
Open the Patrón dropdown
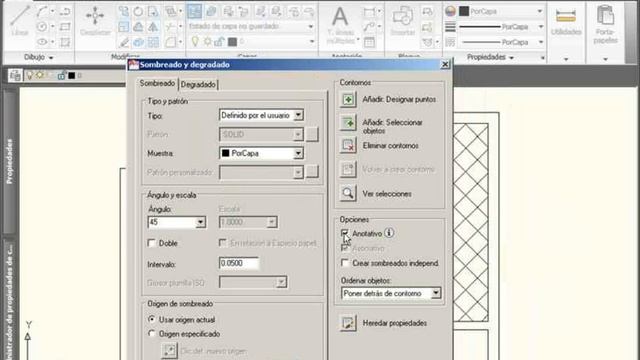point(298,134)
